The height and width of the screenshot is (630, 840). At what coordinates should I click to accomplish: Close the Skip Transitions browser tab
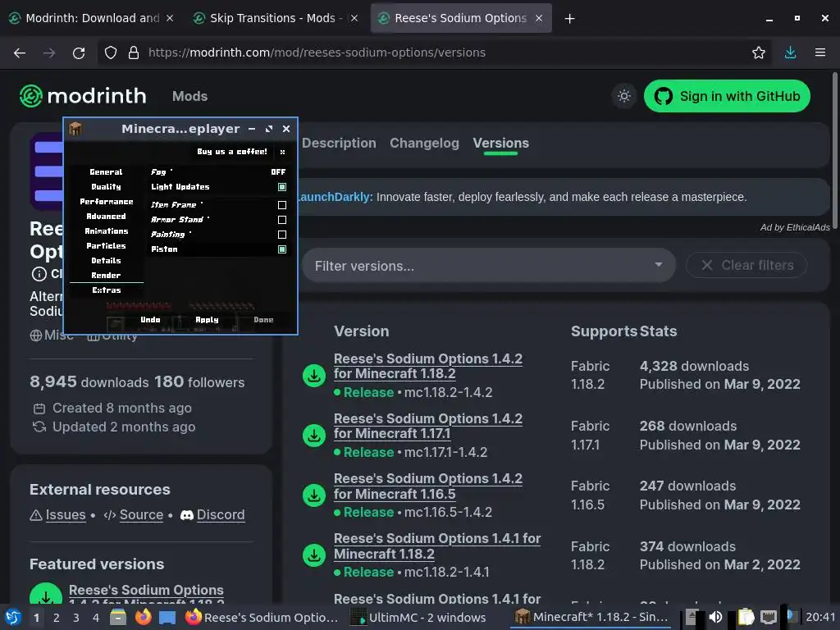click(x=354, y=18)
